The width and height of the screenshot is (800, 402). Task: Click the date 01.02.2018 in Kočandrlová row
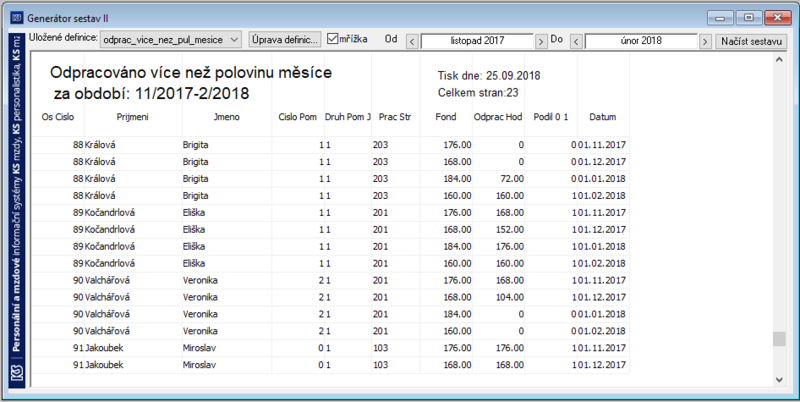coord(602,263)
